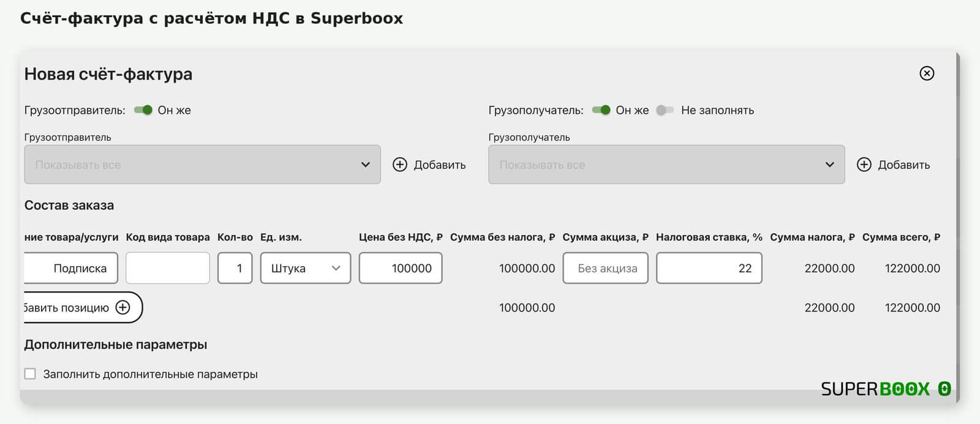980x424 pixels.
Task: Close the new invoice dialog
Action: pos(927,73)
